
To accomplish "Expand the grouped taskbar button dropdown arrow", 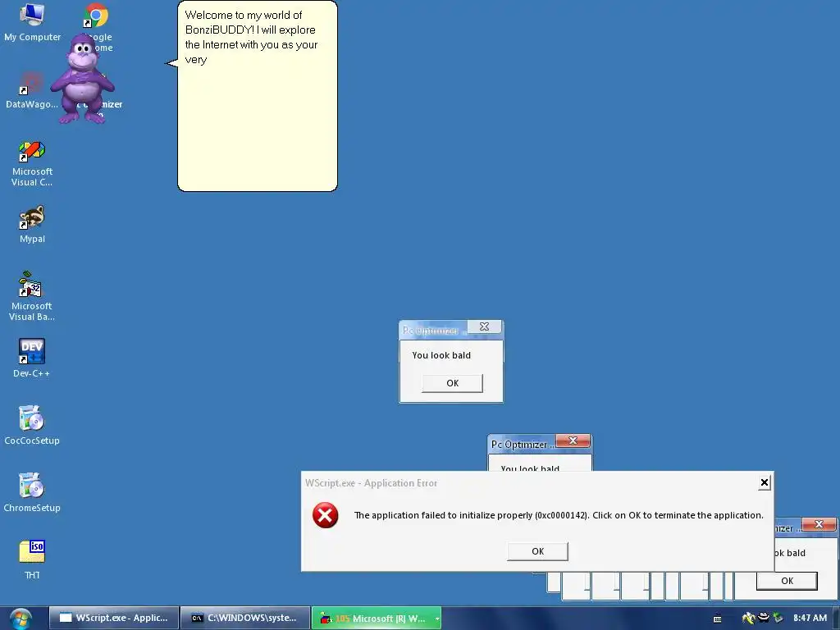I will pos(437,619).
